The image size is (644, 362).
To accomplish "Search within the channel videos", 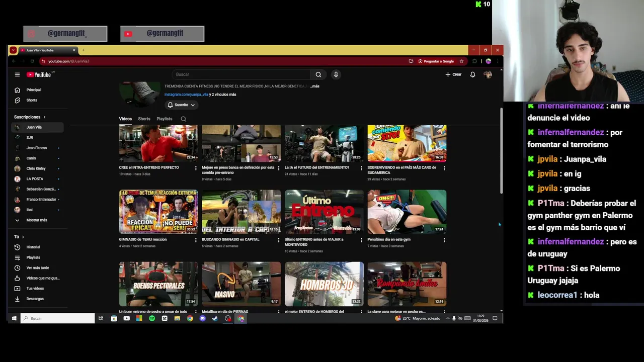I will point(183,119).
